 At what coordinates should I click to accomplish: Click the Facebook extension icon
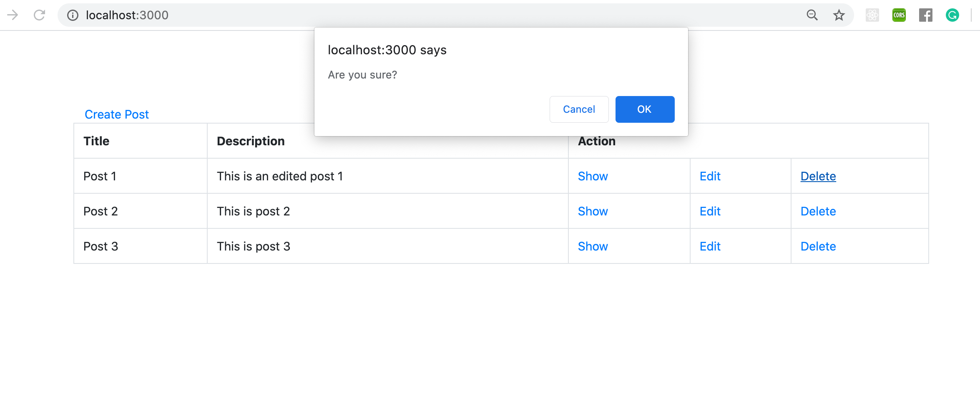[925, 15]
